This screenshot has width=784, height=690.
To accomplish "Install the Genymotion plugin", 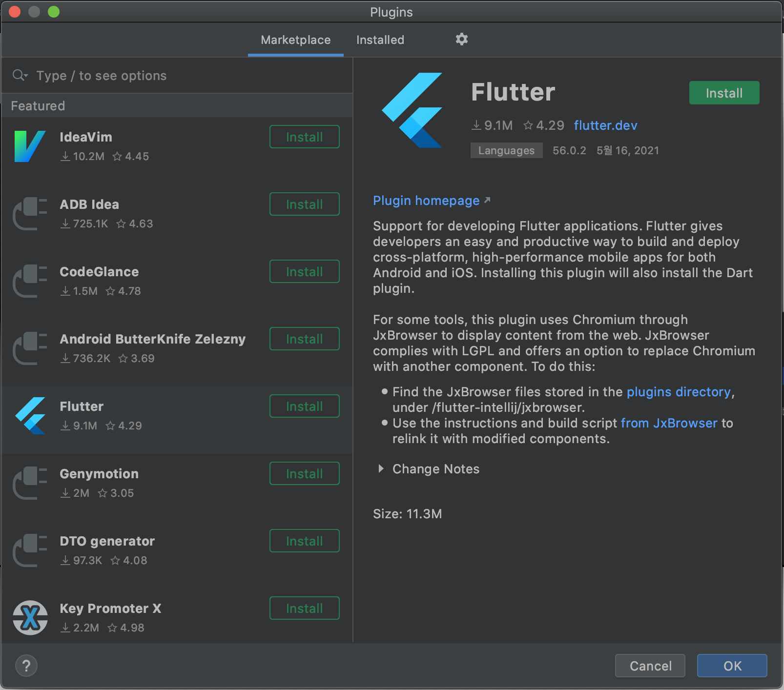I will point(305,473).
